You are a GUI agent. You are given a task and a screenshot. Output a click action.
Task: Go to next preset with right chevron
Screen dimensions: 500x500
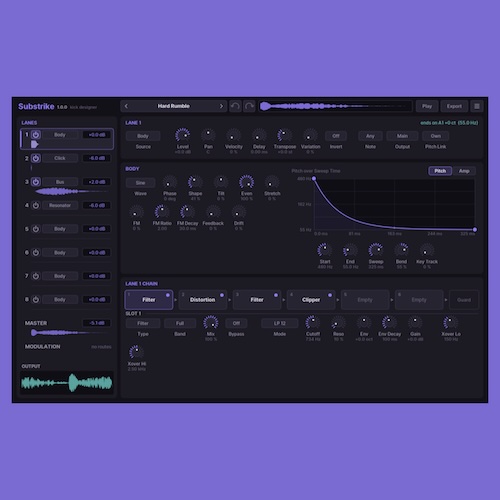click(x=221, y=106)
